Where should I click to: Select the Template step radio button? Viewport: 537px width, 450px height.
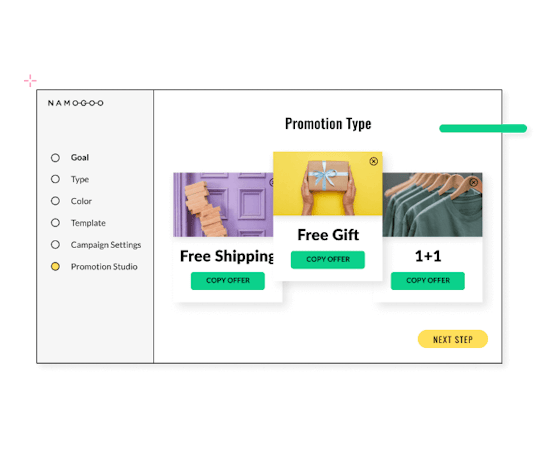55,223
